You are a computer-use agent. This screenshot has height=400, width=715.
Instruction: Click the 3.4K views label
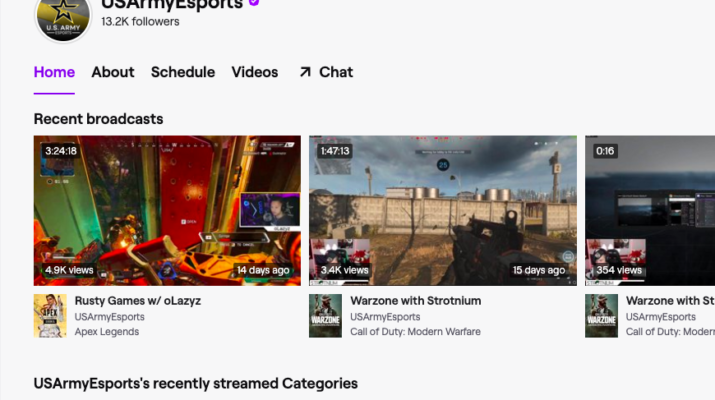pyautogui.click(x=344, y=270)
